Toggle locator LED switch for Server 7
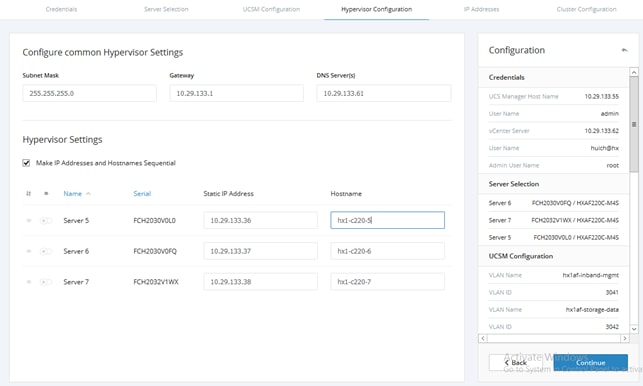Viewport: 643px width, 386px height. point(46,282)
